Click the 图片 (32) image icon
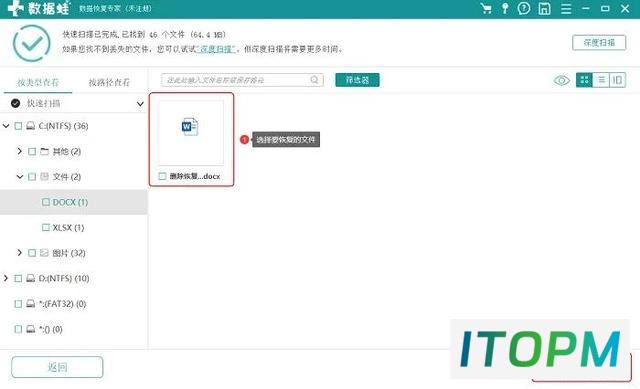This screenshot has width=640, height=389. (44, 253)
